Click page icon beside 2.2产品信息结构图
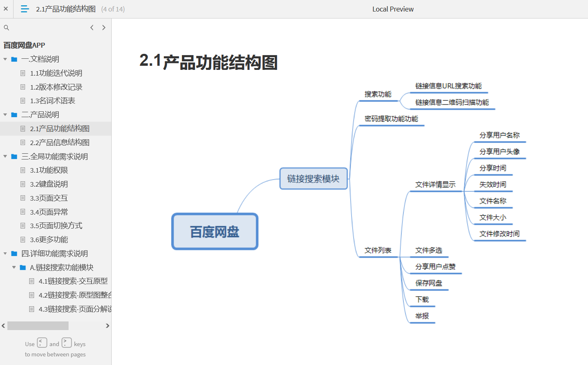 click(23, 143)
